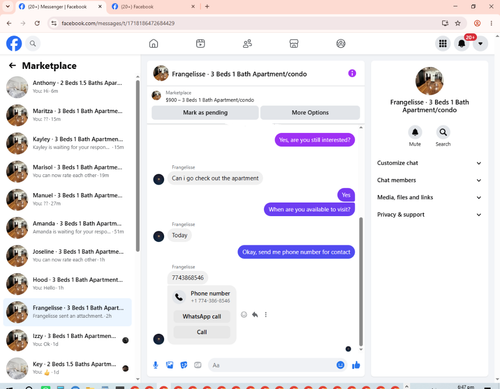
Task: Open the Facebook search magnifier
Action: [33, 43]
